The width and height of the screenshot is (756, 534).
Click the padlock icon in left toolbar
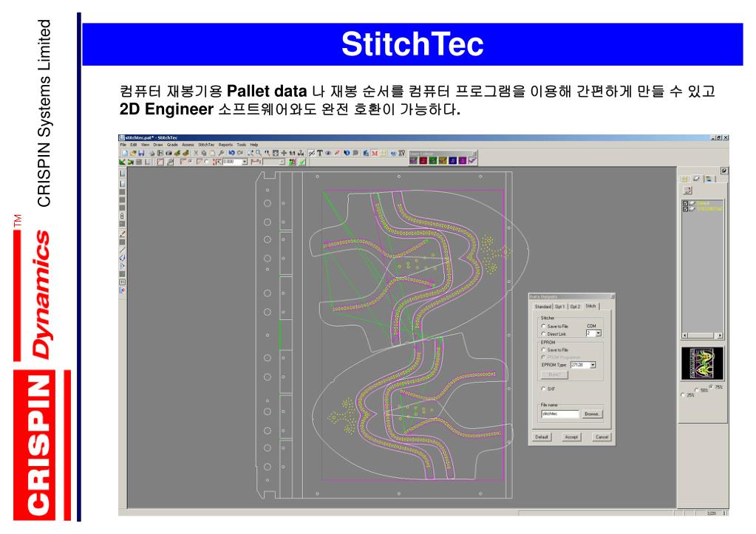pyautogui.click(x=122, y=216)
